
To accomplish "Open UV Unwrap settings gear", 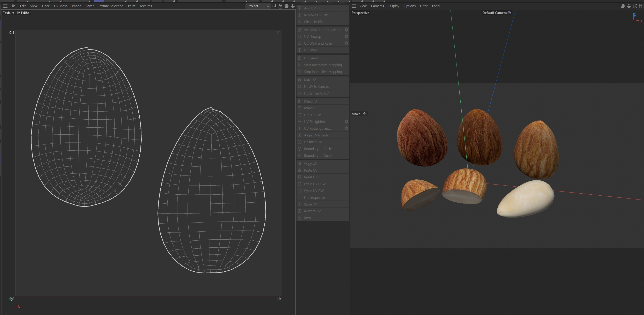I will tap(346, 36).
